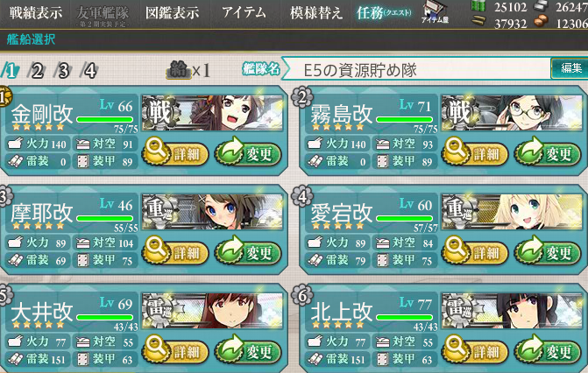Select fleet 4 tab
588x373 pixels.
pos(89,70)
